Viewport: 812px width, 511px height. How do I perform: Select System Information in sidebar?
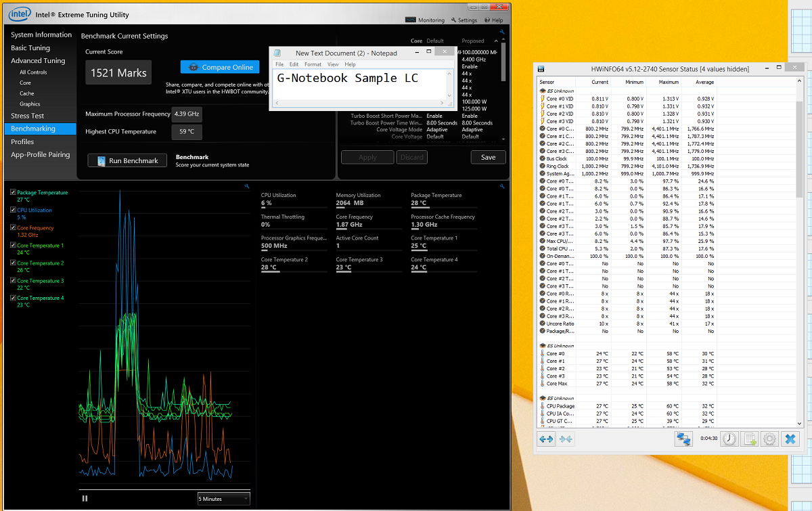click(x=41, y=35)
